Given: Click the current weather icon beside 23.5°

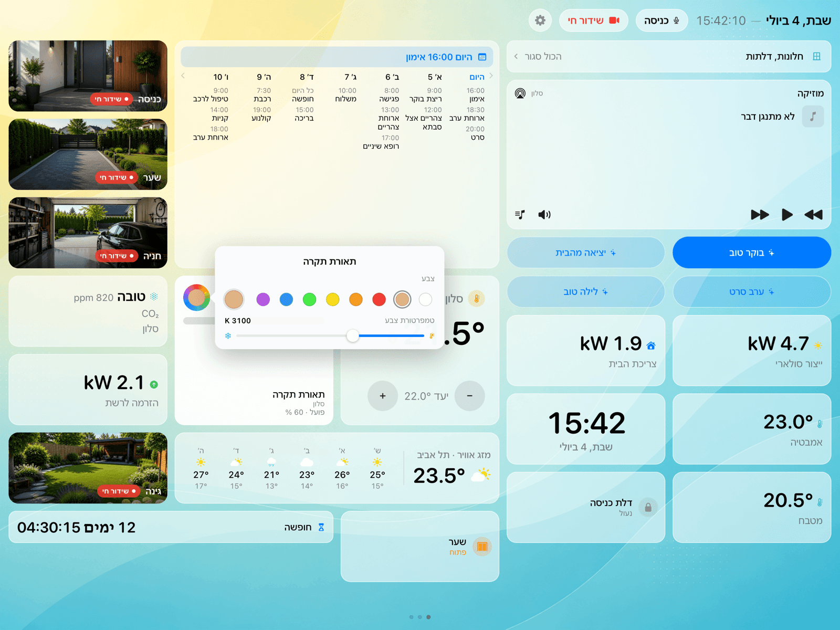Looking at the screenshot, I should point(481,475).
